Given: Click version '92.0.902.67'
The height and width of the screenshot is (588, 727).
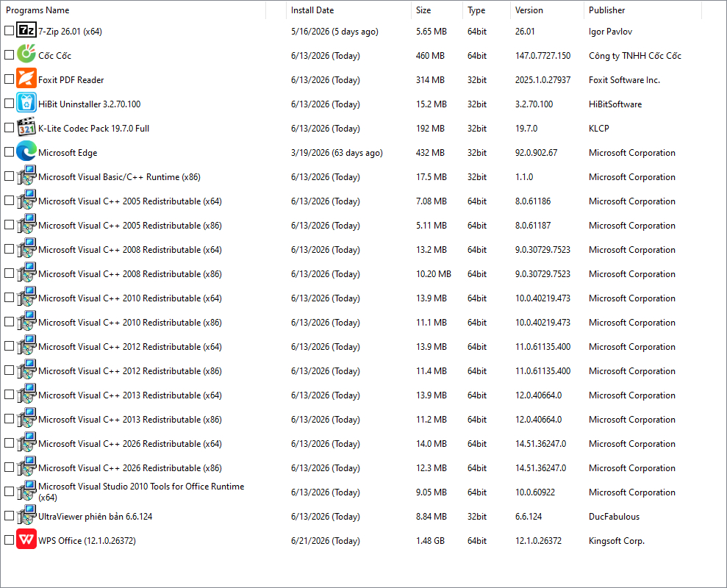Looking at the screenshot, I should [536, 153].
